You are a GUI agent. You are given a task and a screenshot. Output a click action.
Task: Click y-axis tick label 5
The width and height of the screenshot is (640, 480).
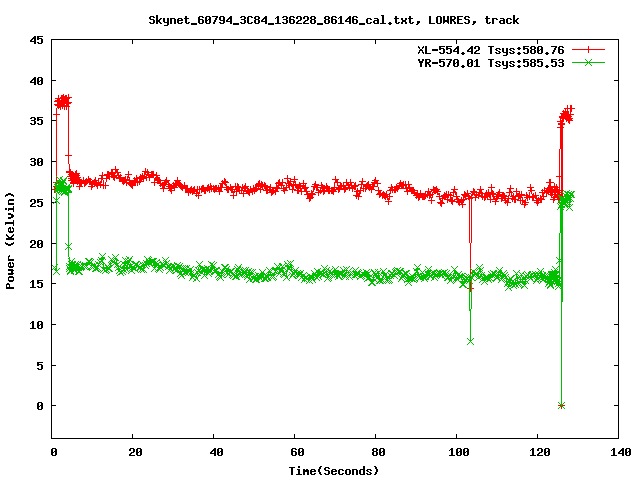coord(40,366)
